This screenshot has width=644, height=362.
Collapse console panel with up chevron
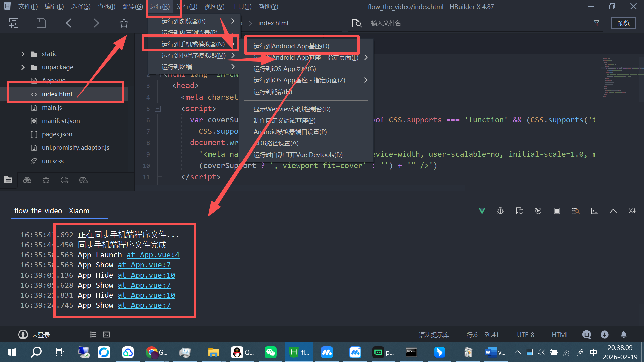pos(613,211)
